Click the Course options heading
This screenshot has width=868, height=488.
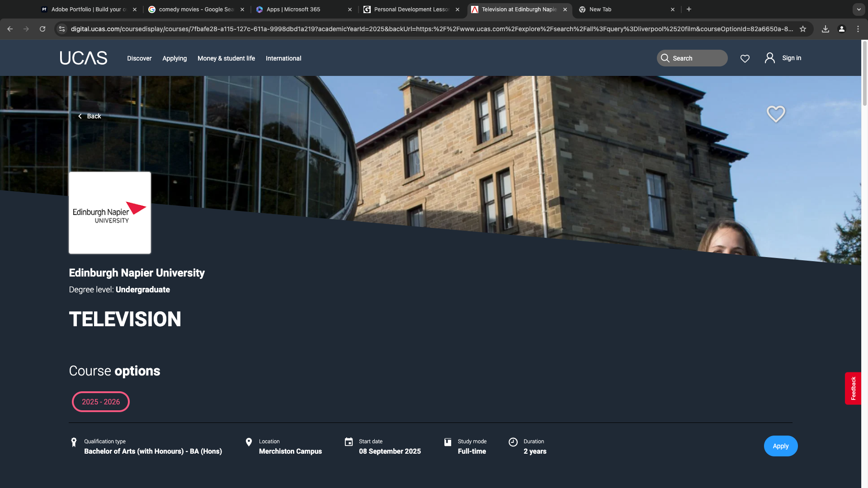[x=114, y=371]
